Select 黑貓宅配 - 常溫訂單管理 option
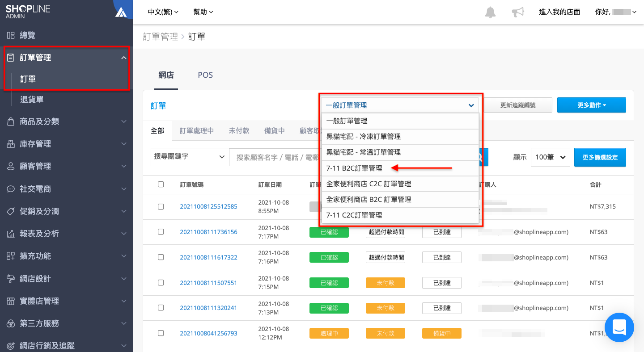The height and width of the screenshot is (352, 644). [x=400, y=152]
